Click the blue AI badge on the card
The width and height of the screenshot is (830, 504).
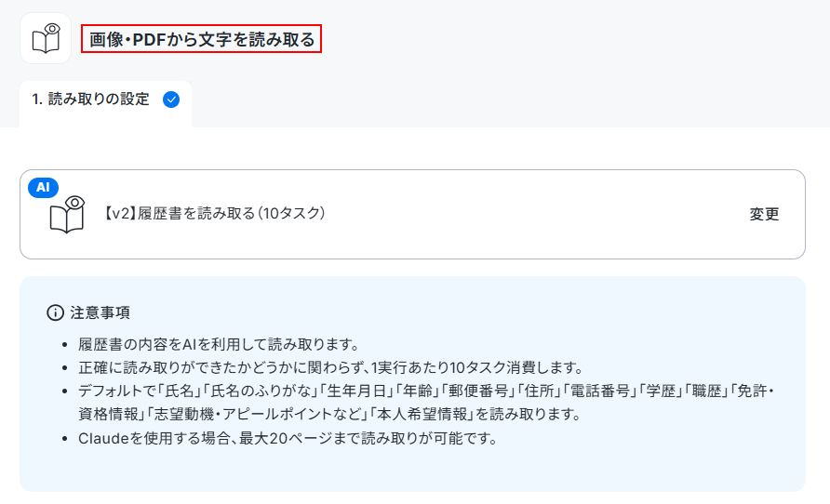[43, 187]
